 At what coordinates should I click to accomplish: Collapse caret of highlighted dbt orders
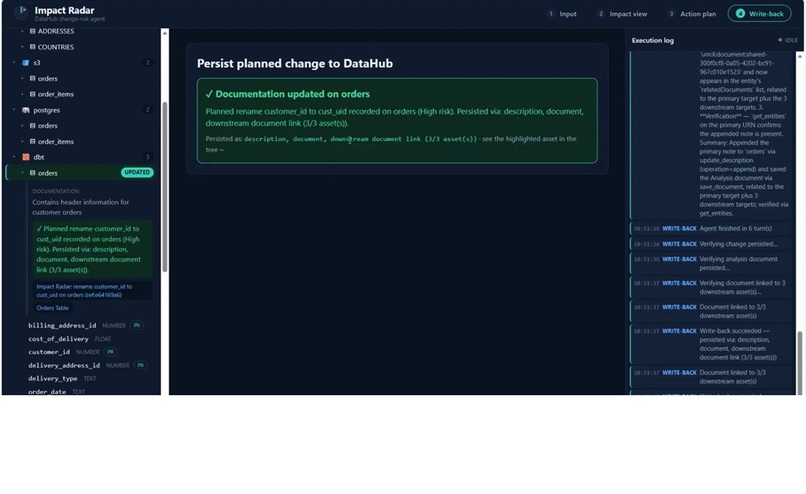[23, 173]
